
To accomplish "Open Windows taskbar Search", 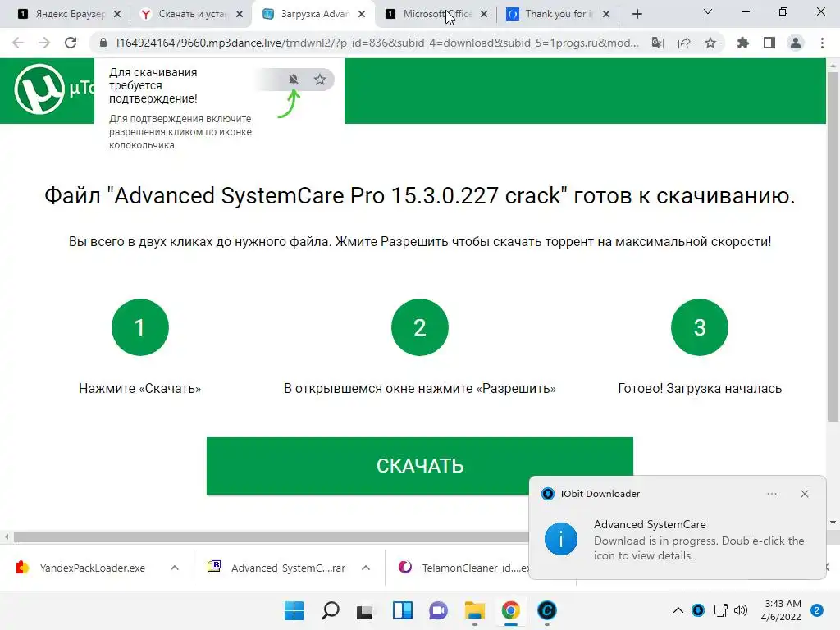I will (x=330, y=610).
